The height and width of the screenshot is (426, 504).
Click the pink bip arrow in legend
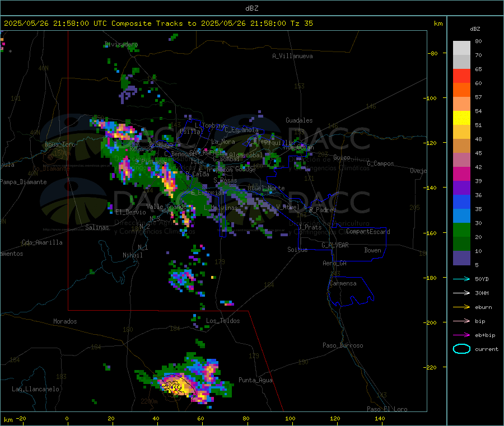pos(461,321)
